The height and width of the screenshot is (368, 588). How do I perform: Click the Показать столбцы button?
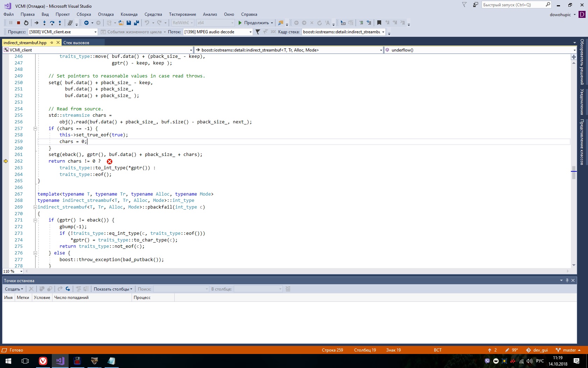[113, 289]
